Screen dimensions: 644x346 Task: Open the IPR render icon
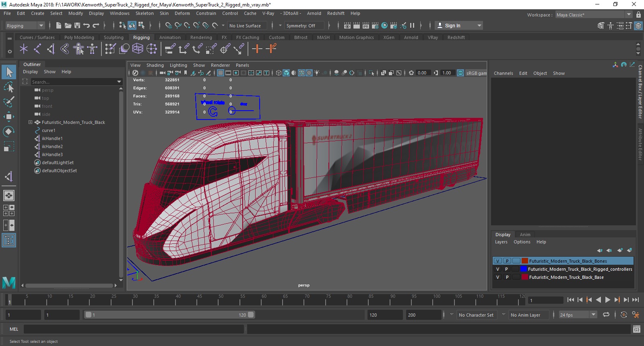(x=366, y=25)
